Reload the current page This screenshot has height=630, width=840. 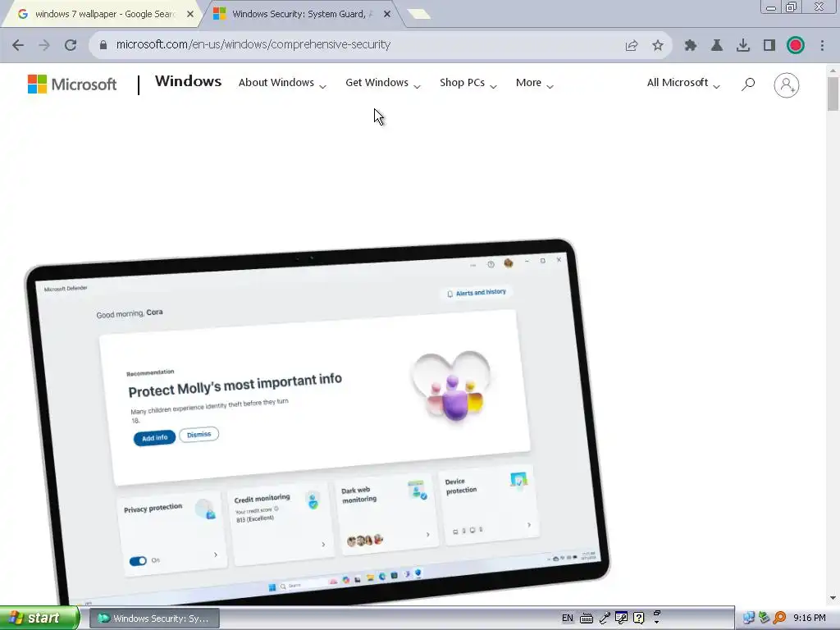tap(71, 45)
